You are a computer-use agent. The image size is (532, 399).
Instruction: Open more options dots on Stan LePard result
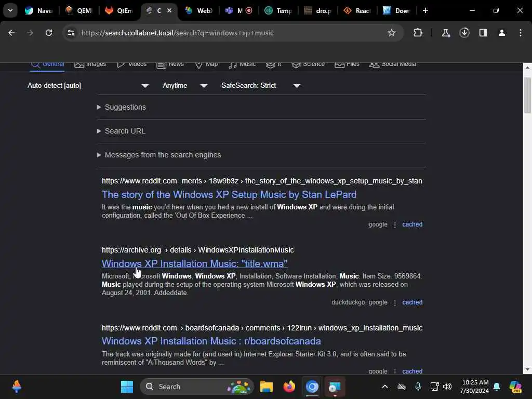coord(395,224)
